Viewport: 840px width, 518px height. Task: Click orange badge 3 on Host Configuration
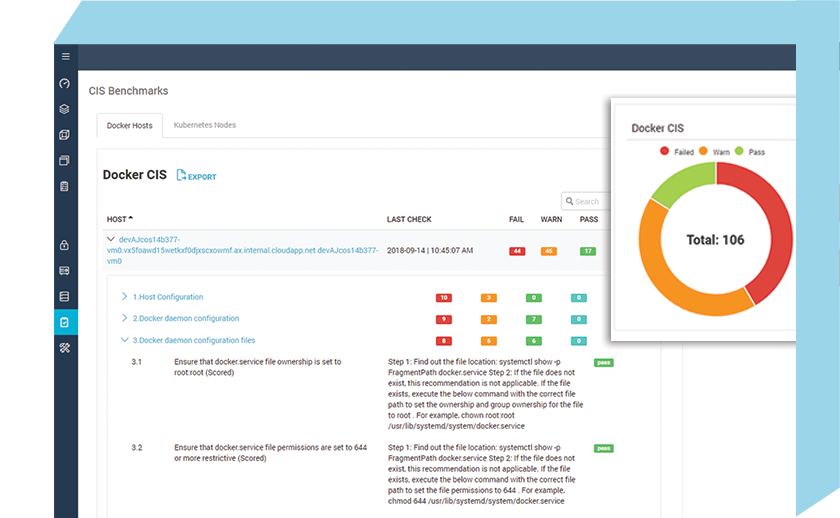coord(489,298)
